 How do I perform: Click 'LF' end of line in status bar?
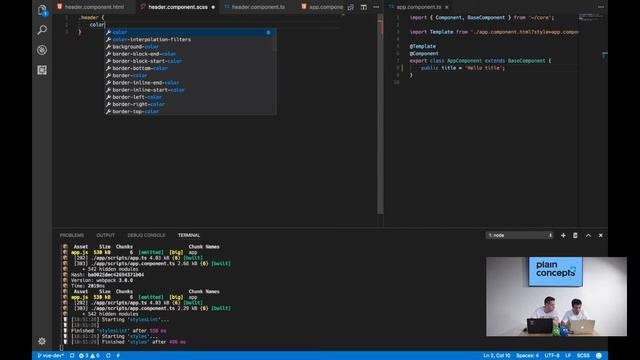568,356
